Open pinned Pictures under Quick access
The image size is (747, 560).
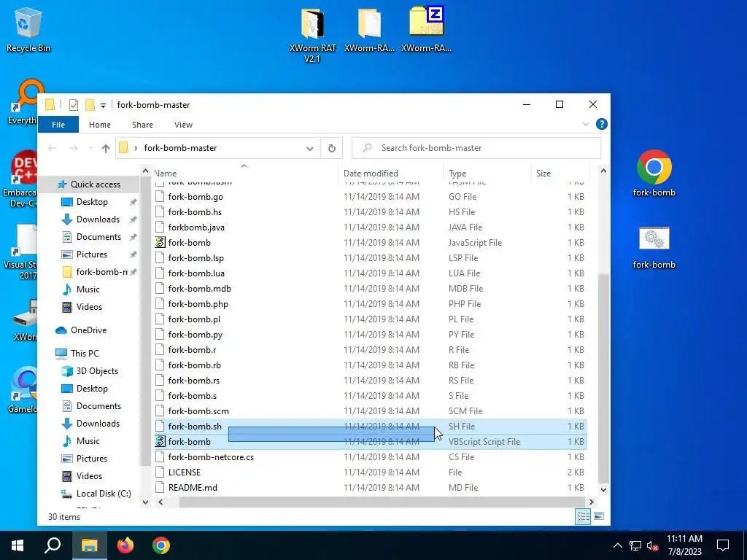coord(91,254)
